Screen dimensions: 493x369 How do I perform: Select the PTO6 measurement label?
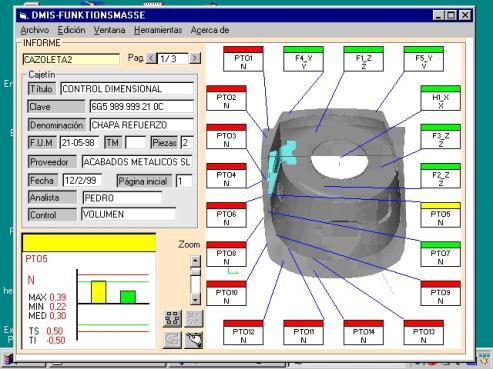pos(226,215)
